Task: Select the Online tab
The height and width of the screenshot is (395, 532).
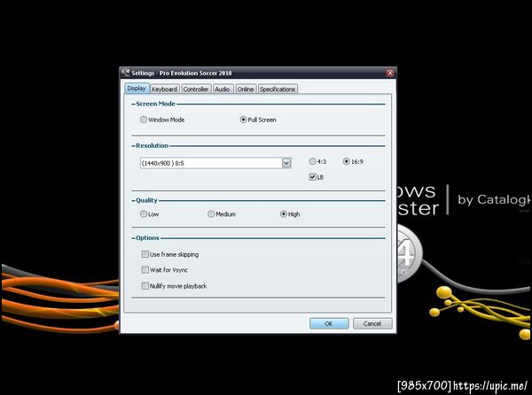Action: pos(246,89)
